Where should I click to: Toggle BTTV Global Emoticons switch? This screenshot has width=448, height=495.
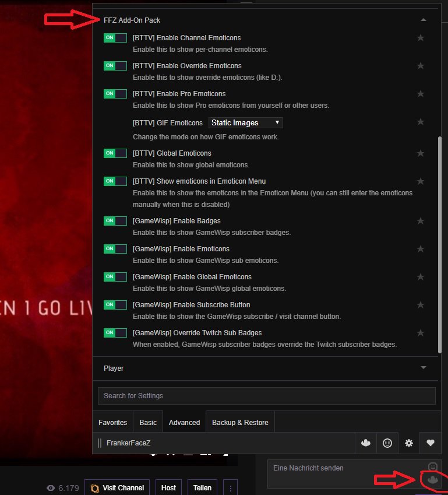point(115,153)
